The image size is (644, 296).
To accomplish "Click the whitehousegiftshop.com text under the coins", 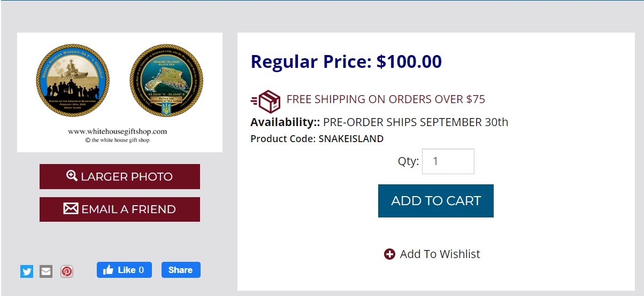I will tap(118, 131).
